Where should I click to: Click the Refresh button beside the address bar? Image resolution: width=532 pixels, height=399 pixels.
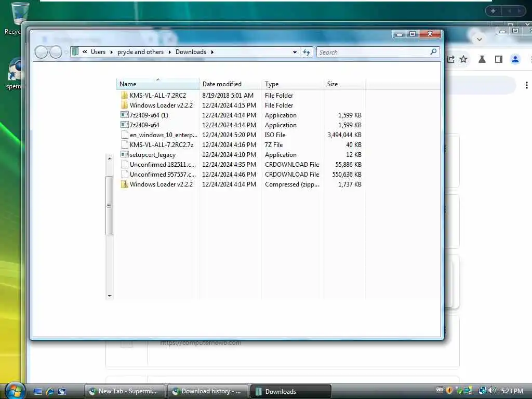tap(307, 52)
